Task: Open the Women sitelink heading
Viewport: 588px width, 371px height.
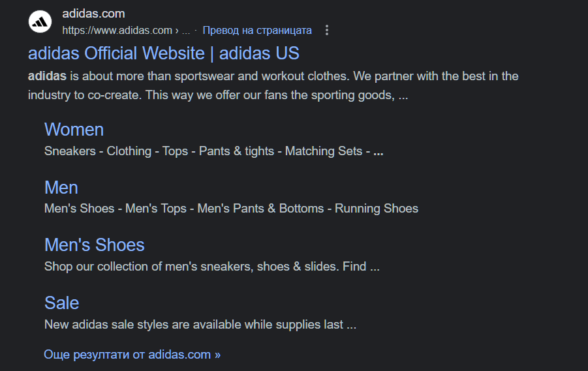Action: coord(74,129)
